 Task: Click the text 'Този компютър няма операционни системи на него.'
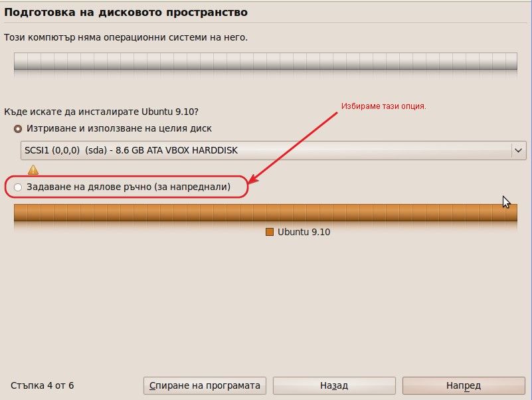(x=126, y=37)
